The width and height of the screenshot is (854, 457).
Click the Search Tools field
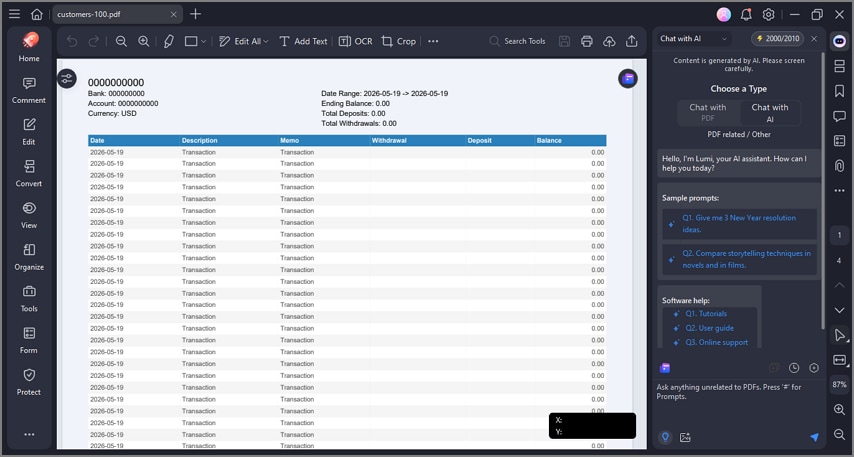click(517, 41)
